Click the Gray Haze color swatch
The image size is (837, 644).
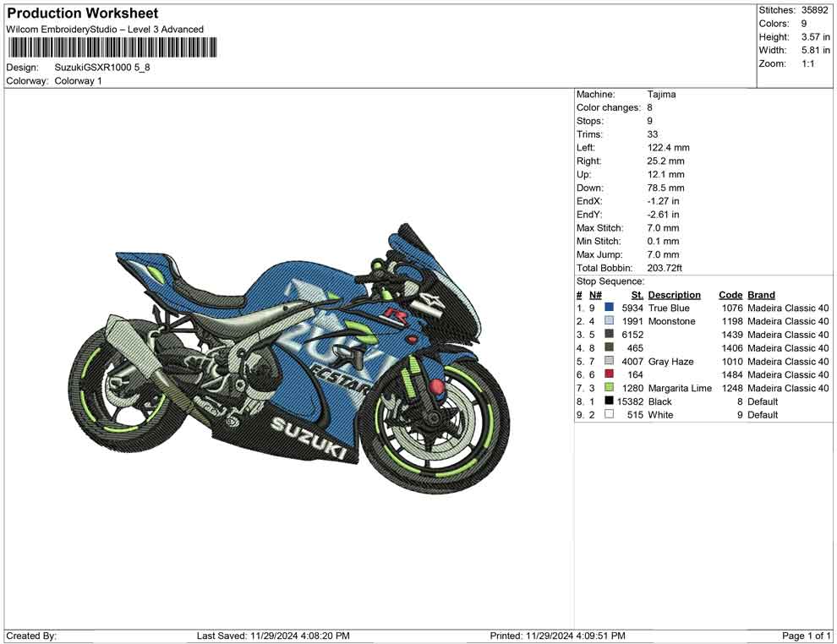tap(609, 361)
